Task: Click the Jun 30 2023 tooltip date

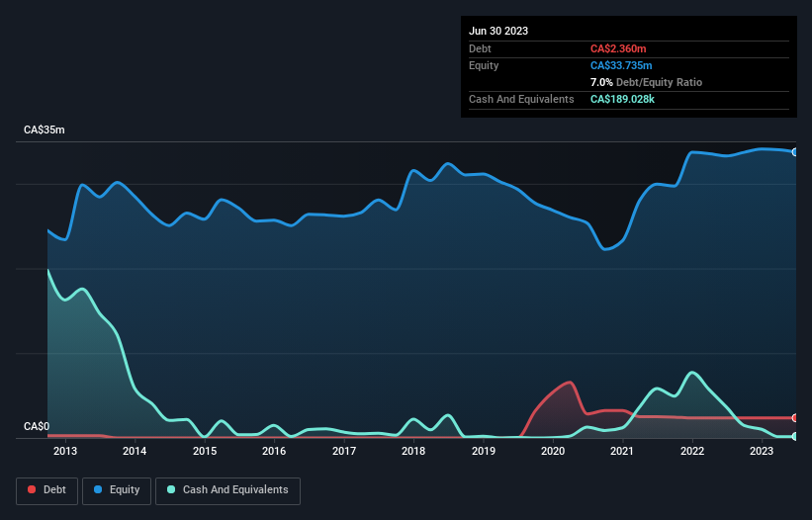Action: point(498,31)
